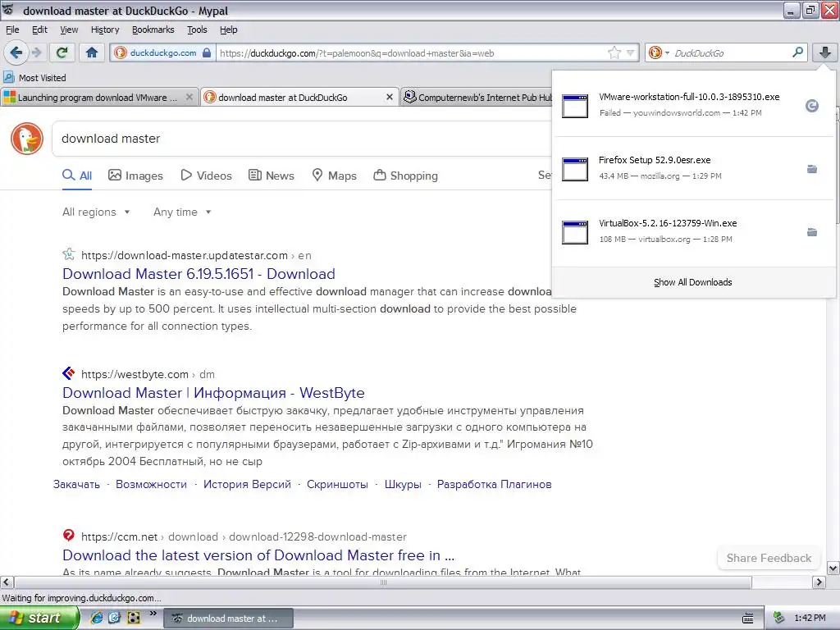Screen dimensions: 840x630
Task: Toggle the Downloads arrow toolbar button
Action: point(825,52)
